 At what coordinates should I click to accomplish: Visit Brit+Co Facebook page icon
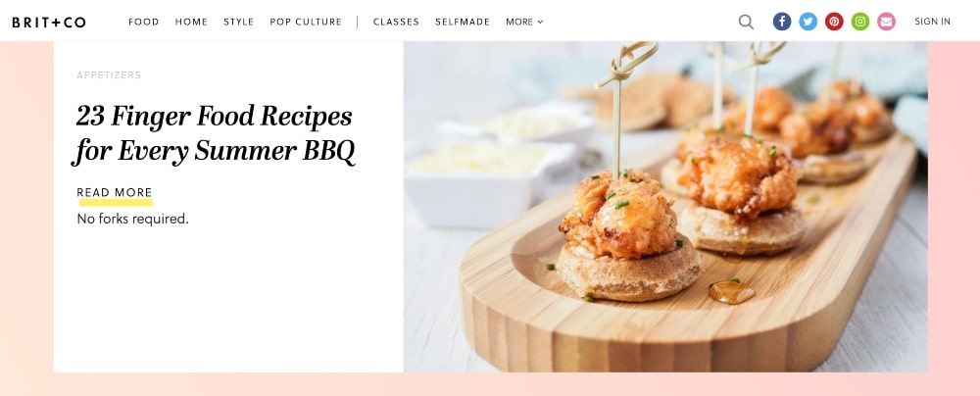[x=782, y=22]
